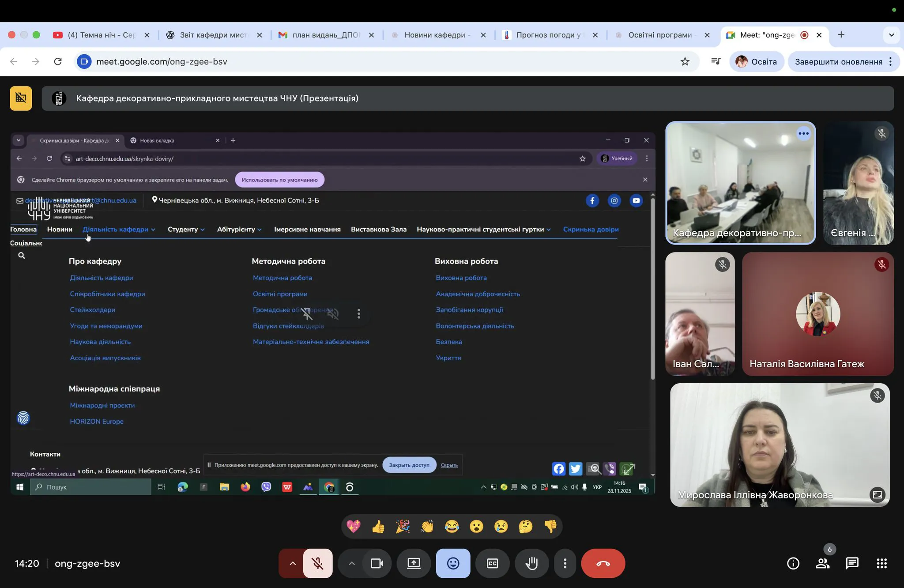This screenshot has height=588, width=904.
Task: Expand video settings arrow beside camera
Action: [x=351, y=563]
